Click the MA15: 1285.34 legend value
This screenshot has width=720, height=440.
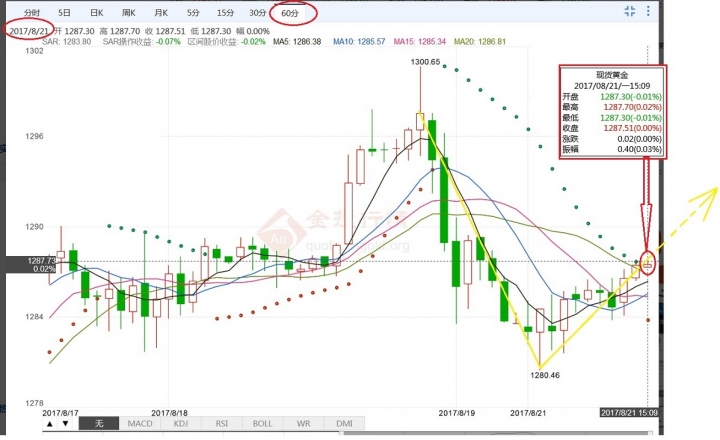(420, 42)
